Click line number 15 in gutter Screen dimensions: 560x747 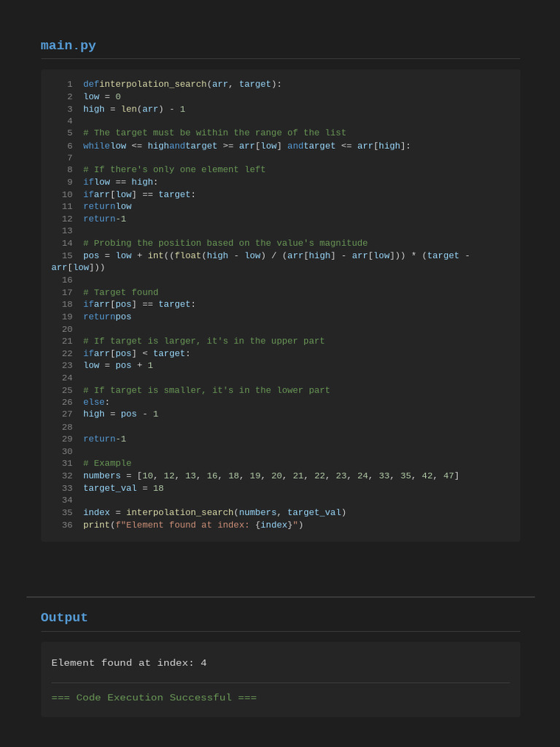[x=67, y=256]
